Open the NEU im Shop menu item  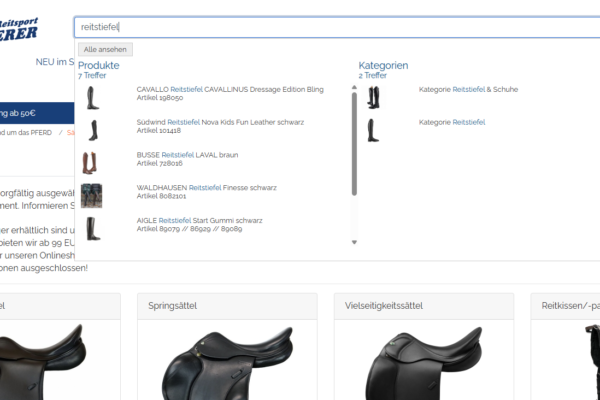(55, 62)
